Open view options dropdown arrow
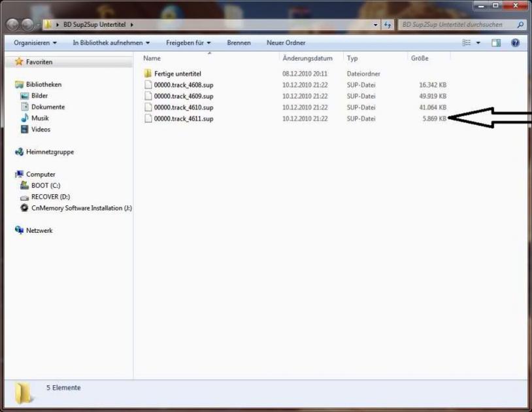532x412 pixels. [x=478, y=43]
